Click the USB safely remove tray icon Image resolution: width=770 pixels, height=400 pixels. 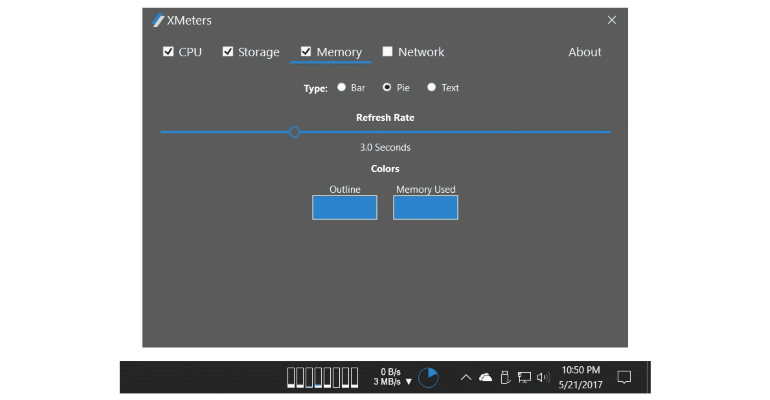(x=505, y=377)
